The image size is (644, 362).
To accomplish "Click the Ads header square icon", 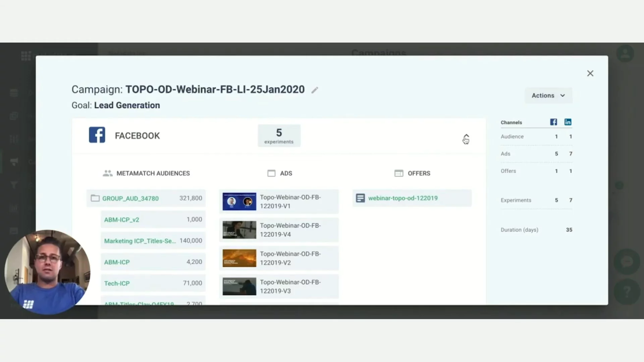I will (x=271, y=173).
